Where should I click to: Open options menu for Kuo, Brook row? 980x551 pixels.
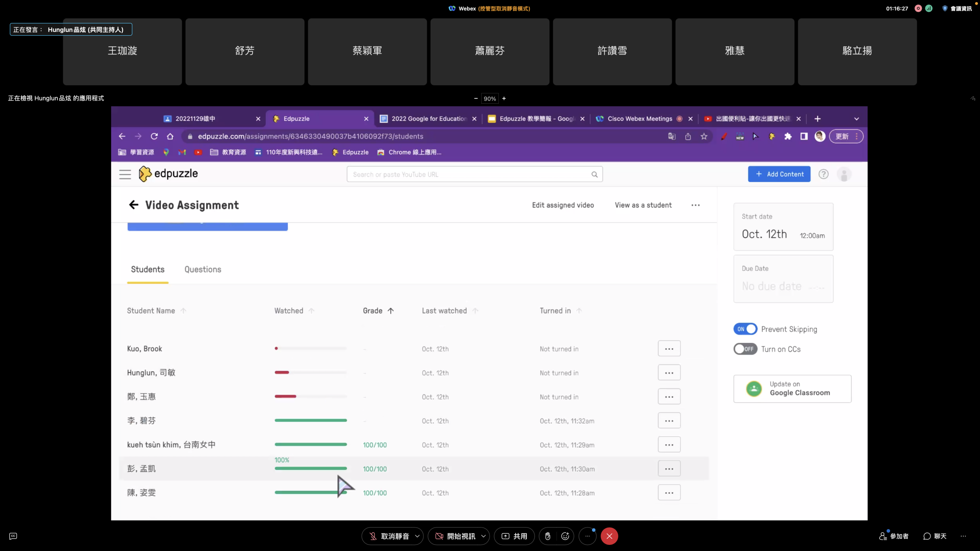click(x=669, y=349)
